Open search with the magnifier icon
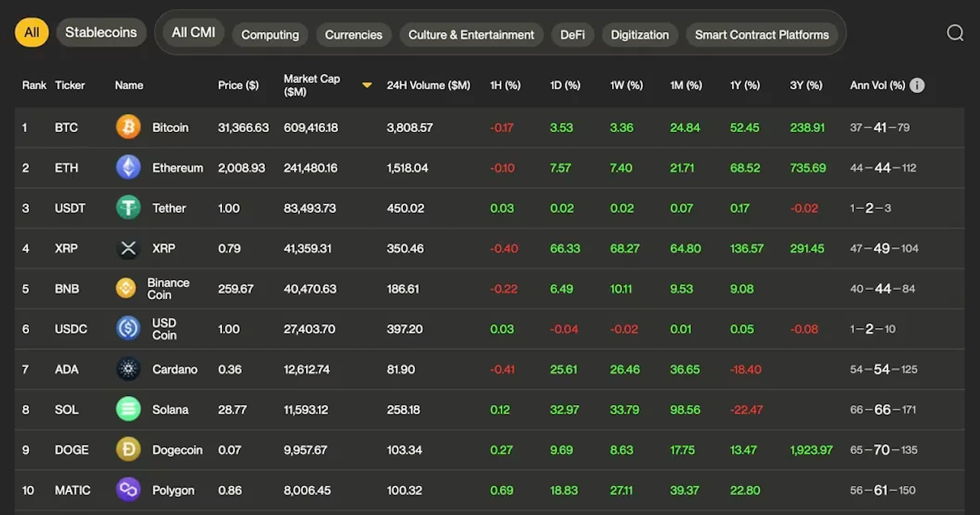Screen dimensions: 980x515 point(955,33)
